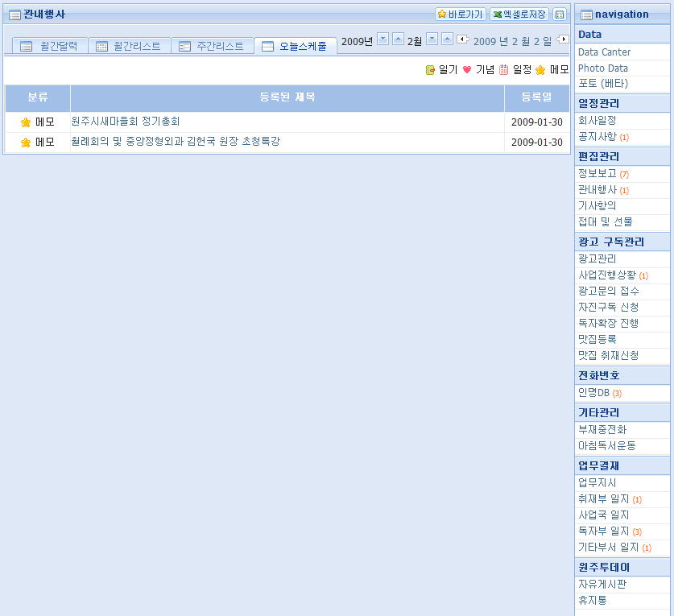
Task: Click the 바로가기 shortcut star button
Action: [461, 14]
